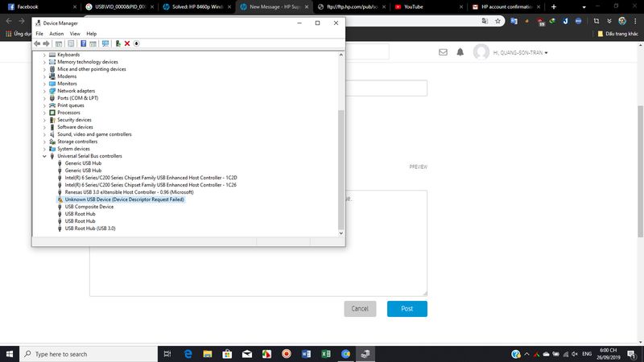Open the Action menu in Device Manager
644x362 pixels.
tap(56, 34)
